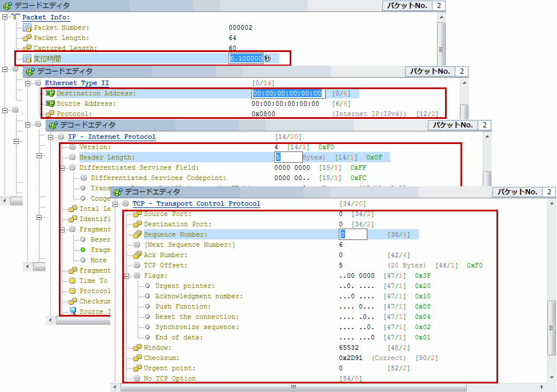Click the TCP Checksum row icon
Screen dimensions: 557x392
click(x=137, y=358)
